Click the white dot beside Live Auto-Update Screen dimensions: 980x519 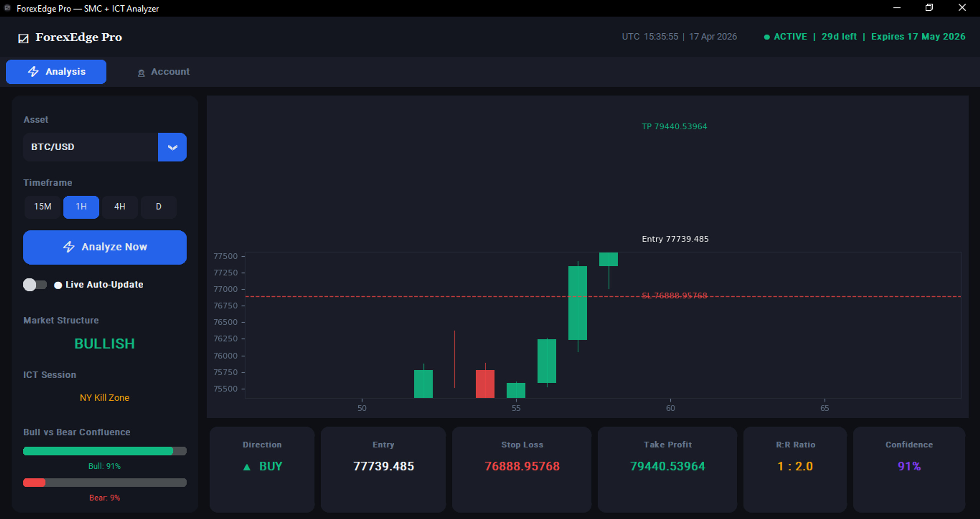tap(58, 285)
